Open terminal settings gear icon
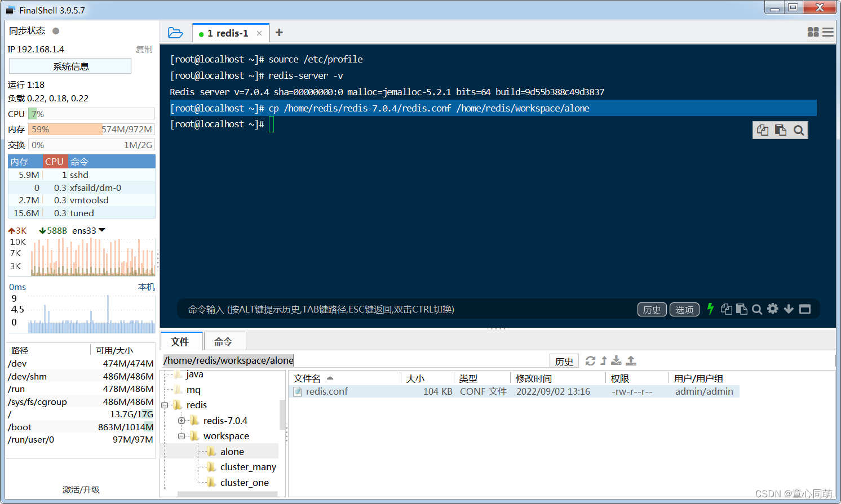Image resolution: width=841 pixels, height=504 pixels. pyautogui.click(x=773, y=309)
